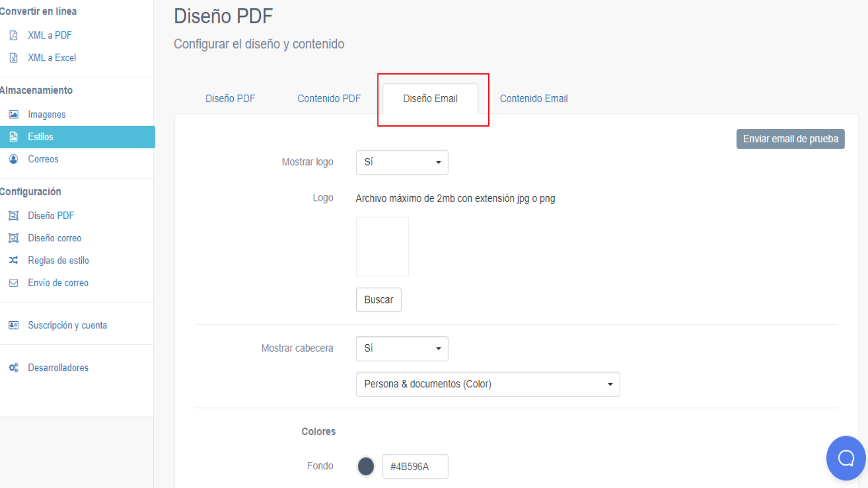Open Imagenes via its picture icon
Viewport: 868px width, 488px height.
tap(14, 114)
